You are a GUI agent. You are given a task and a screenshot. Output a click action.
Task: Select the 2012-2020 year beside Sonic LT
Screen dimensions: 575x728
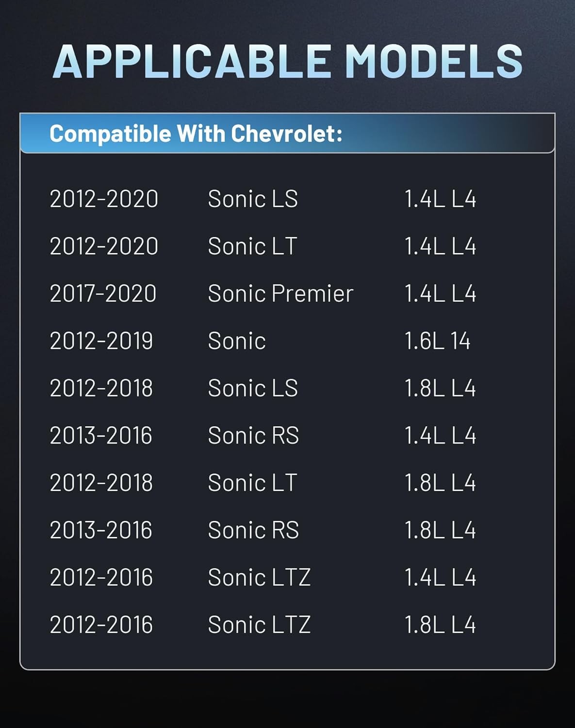coord(104,246)
